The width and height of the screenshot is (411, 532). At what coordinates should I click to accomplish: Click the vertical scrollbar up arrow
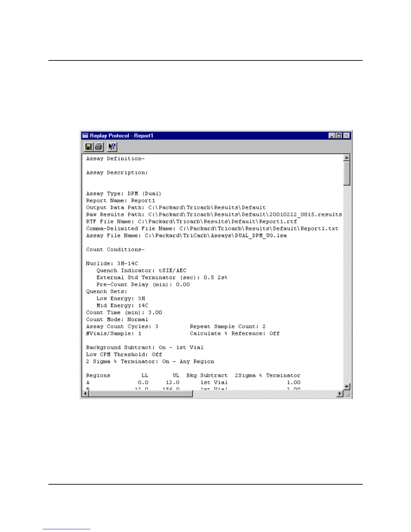[347, 158]
